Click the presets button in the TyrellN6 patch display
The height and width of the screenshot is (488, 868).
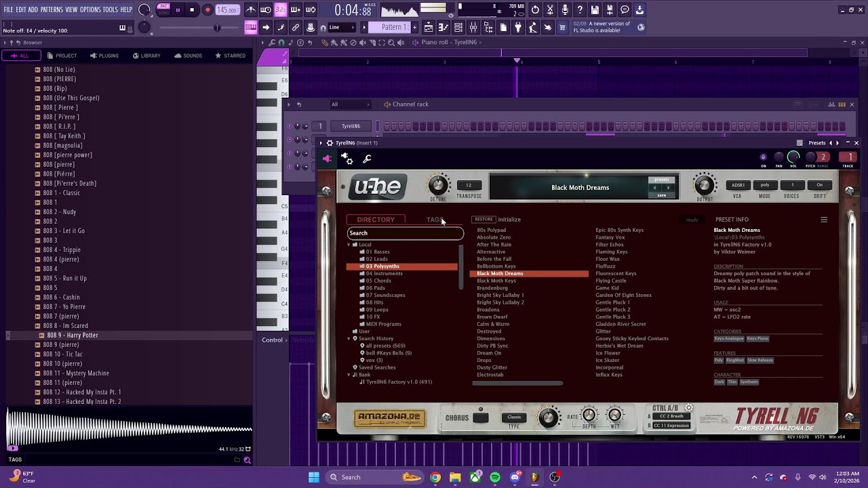click(x=661, y=180)
